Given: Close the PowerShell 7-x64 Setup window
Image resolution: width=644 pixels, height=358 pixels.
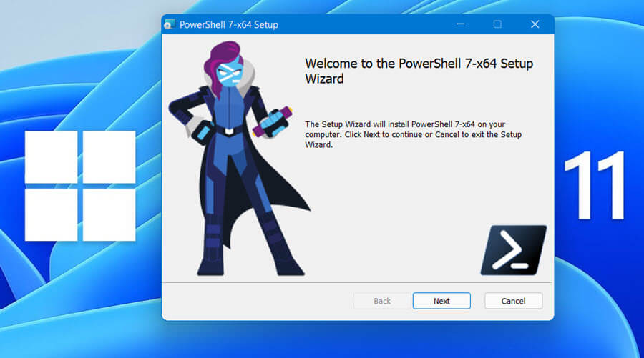Looking at the screenshot, I should pyautogui.click(x=535, y=24).
